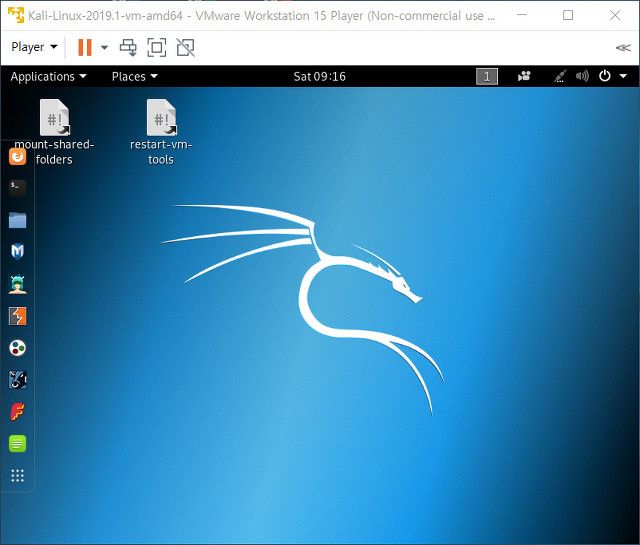The width and height of the screenshot is (640, 545).
Task: Launch the dark blue Maltego dock icon
Action: click(x=18, y=380)
